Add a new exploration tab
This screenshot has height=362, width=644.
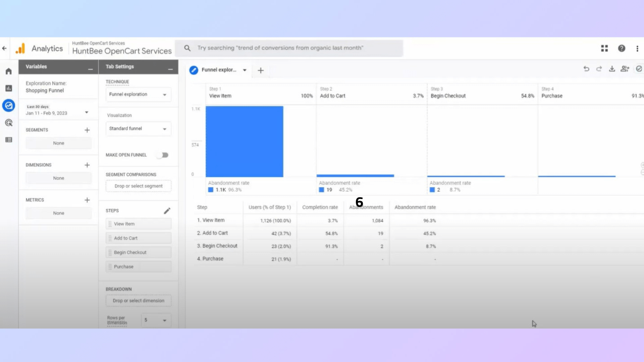[x=261, y=70]
